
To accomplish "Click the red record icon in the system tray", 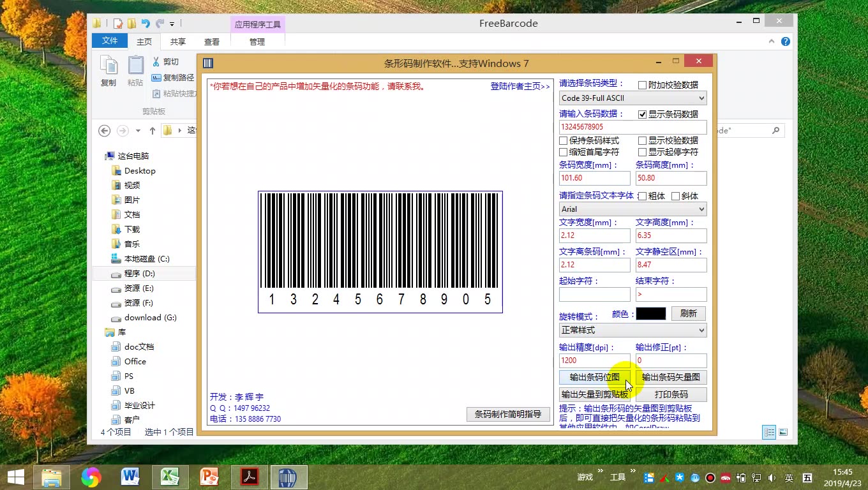I will point(710,478).
